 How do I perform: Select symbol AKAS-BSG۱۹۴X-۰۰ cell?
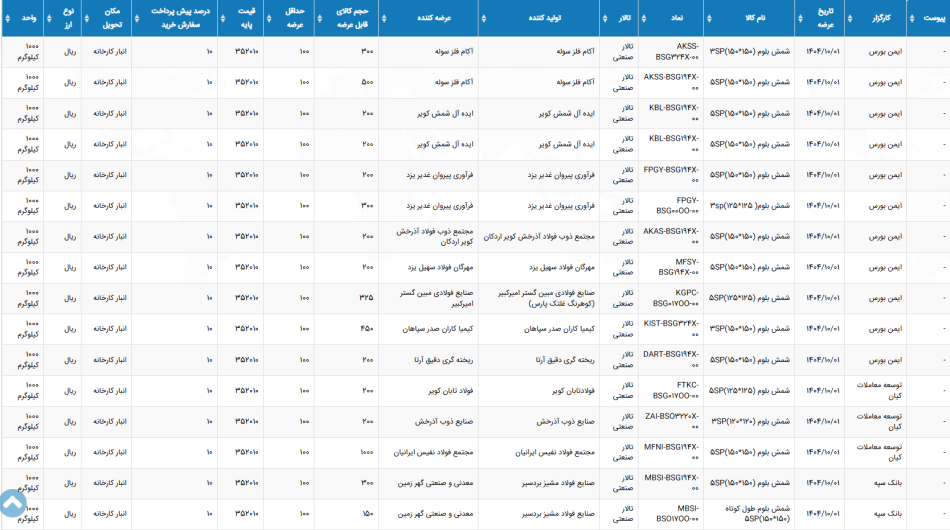tap(671, 237)
